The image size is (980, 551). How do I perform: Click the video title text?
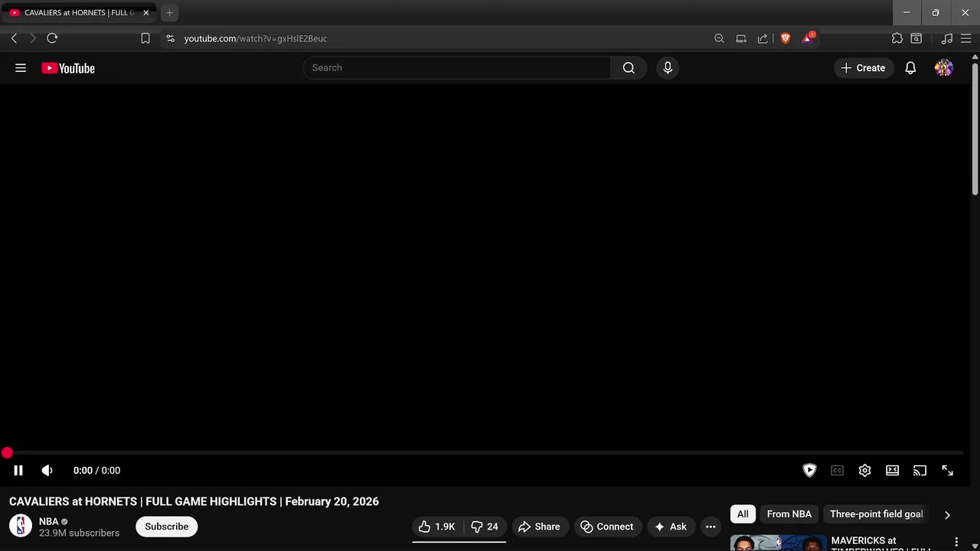click(194, 502)
